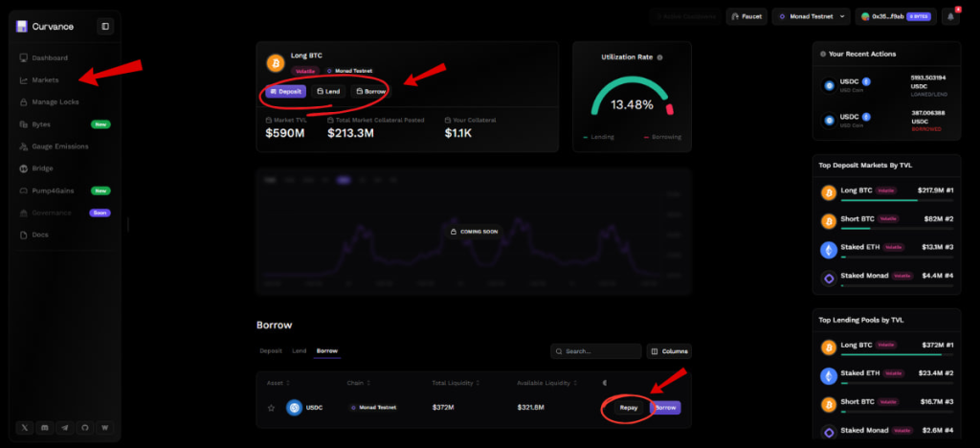Favorite USDC with the star icon
The height and width of the screenshot is (448, 980).
coord(272,408)
